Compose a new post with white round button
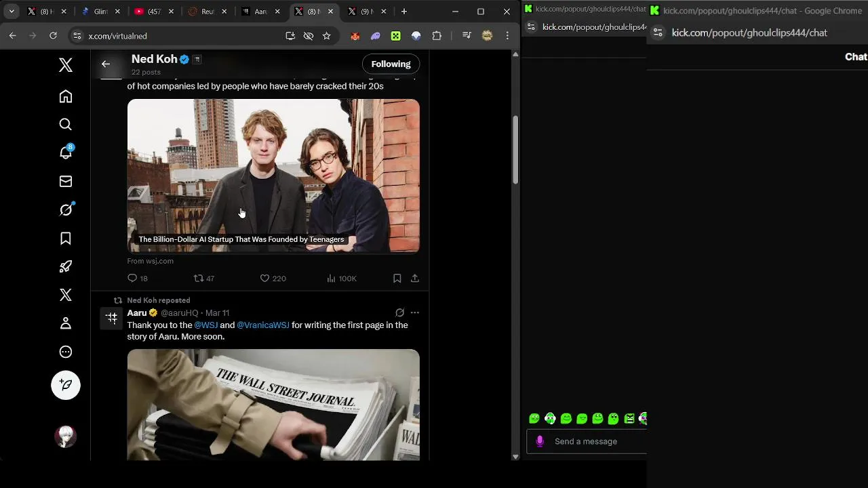Screen dimensions: 868x488 [x=66, y=385]
